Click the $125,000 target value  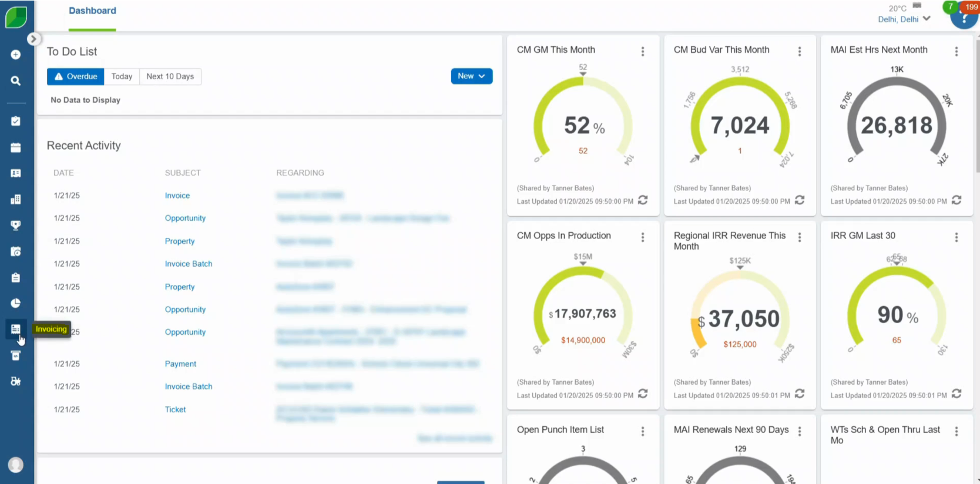pyautogui.click(x=740, y=345)
